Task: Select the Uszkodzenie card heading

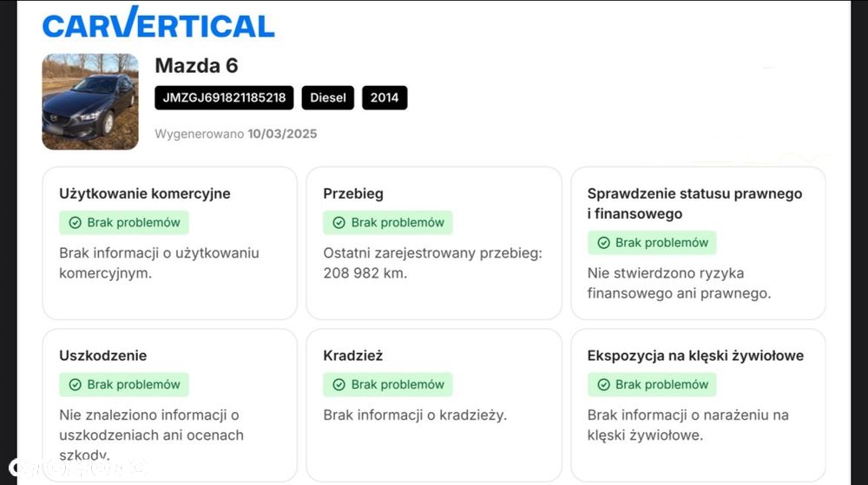Action: point(103,355)
